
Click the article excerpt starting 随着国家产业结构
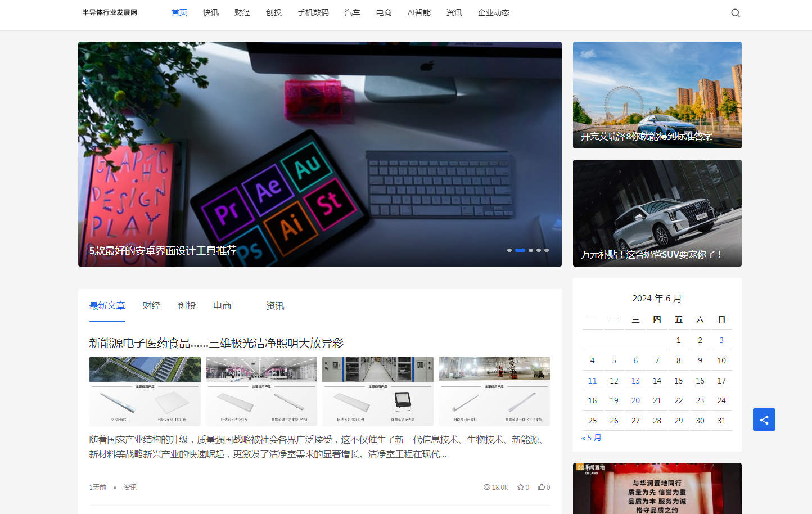point(318,447)
